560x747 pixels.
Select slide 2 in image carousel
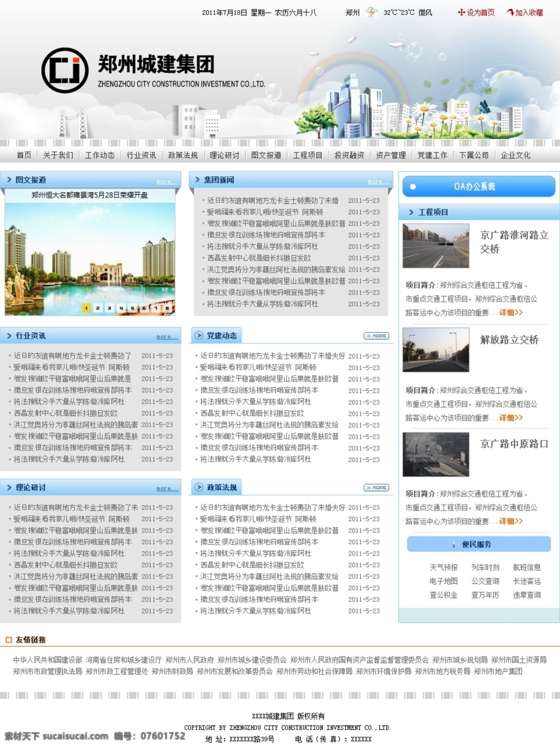click(98, 308)
